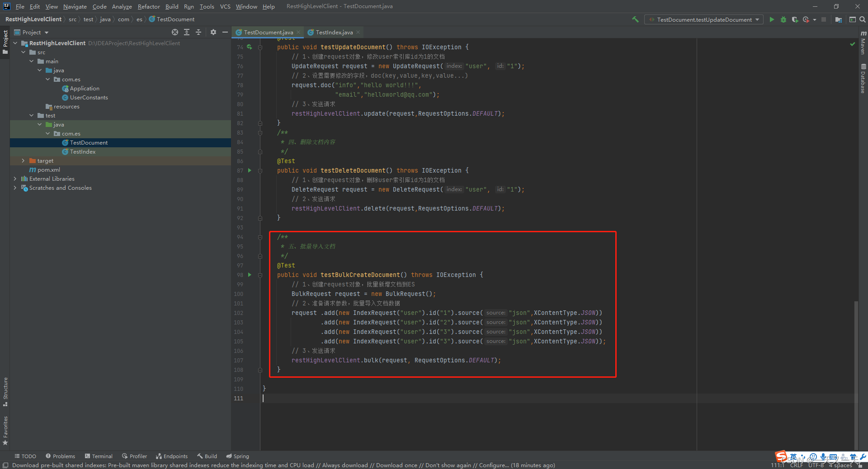Expand External Libraries node
This screenshot has width=868, height=469.
tap(15, 179)
